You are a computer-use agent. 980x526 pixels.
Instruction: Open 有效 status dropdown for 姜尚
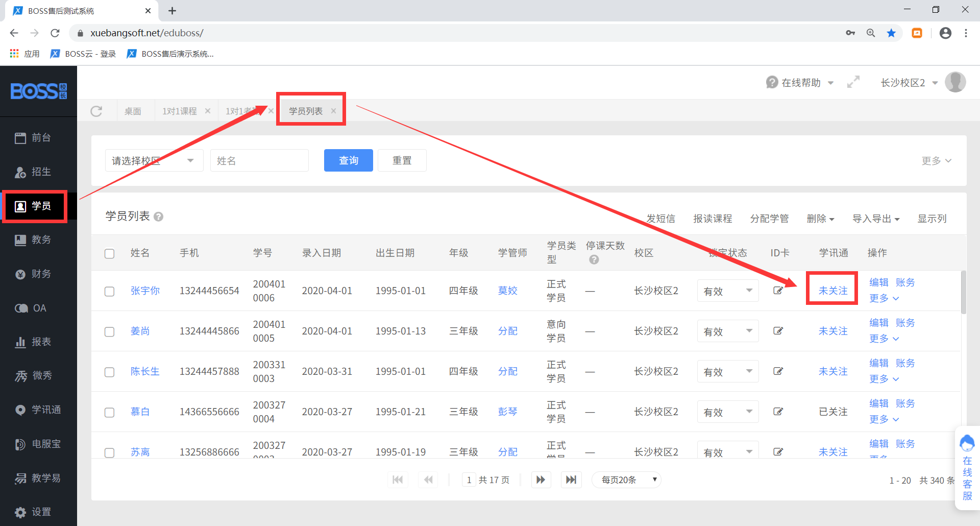728,331
